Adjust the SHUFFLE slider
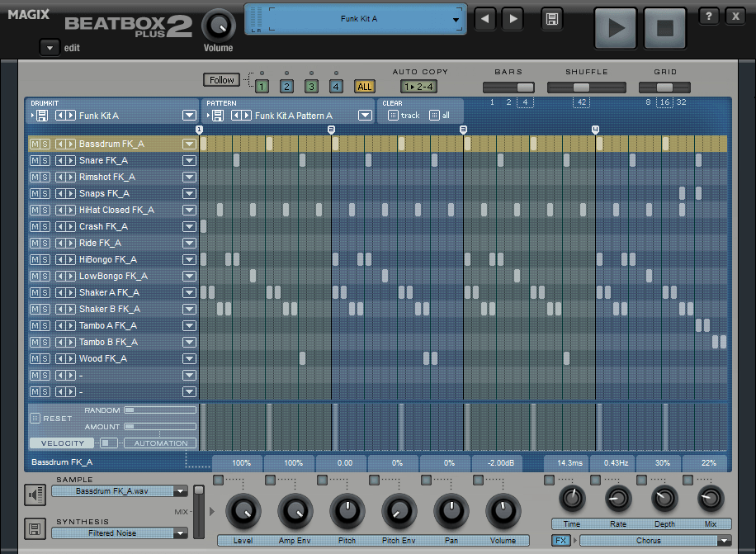 [x=582, y=86]
